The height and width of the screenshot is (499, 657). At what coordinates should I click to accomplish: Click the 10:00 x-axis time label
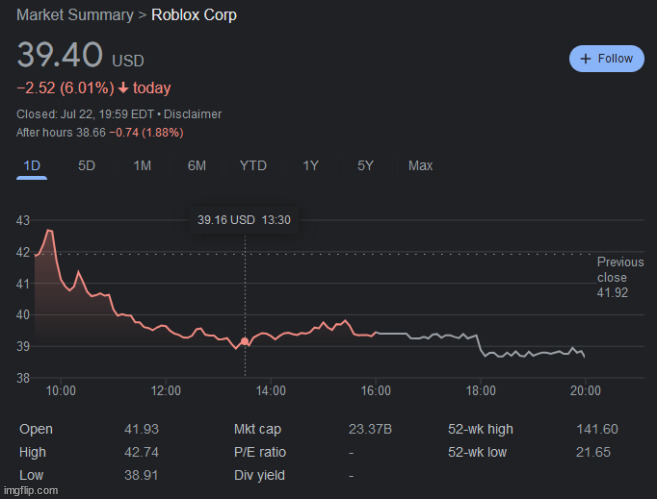click(x=61, y=391)
